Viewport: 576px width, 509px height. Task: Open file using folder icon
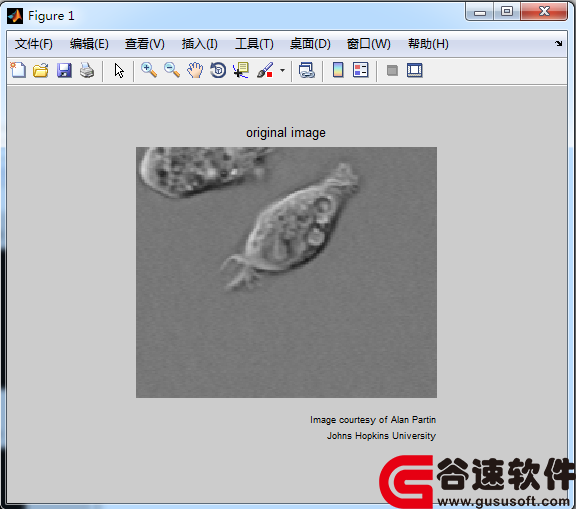[x=41, y=70]
